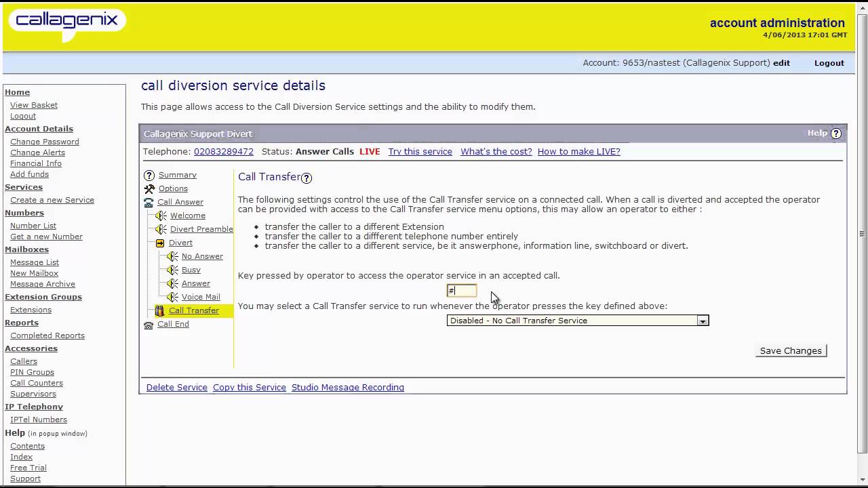Click the Call End telephone icon
The height and width of the screenshot is (488, 868).
pos(149,325)
